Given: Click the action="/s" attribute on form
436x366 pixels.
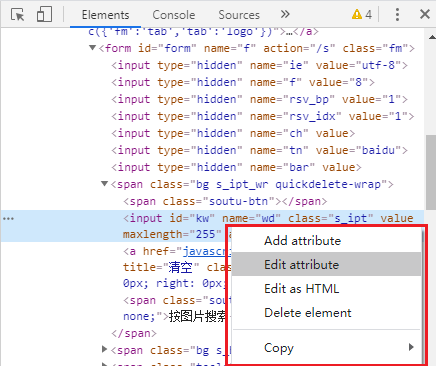Looking at the screenshot, I should (299, 48).
